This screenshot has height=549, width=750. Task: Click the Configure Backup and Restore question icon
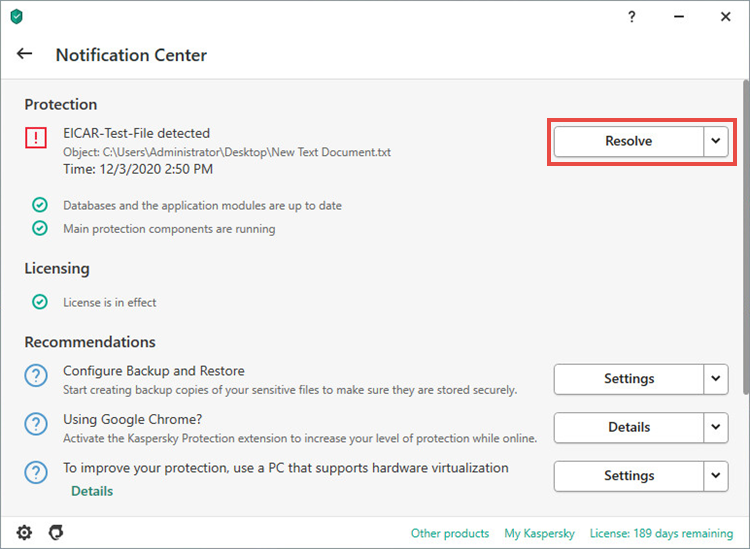[36, 375]
